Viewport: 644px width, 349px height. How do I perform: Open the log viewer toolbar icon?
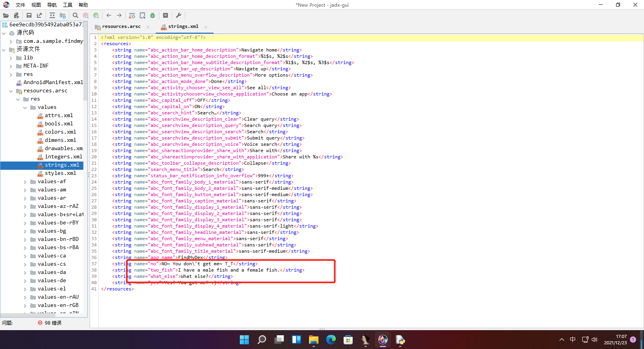[x=166, y=15]
